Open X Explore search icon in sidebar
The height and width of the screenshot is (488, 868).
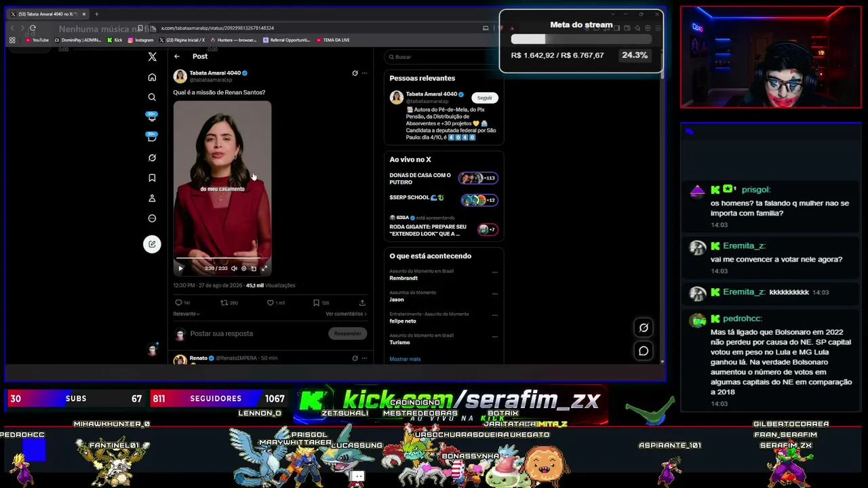[x=152, y=98]
